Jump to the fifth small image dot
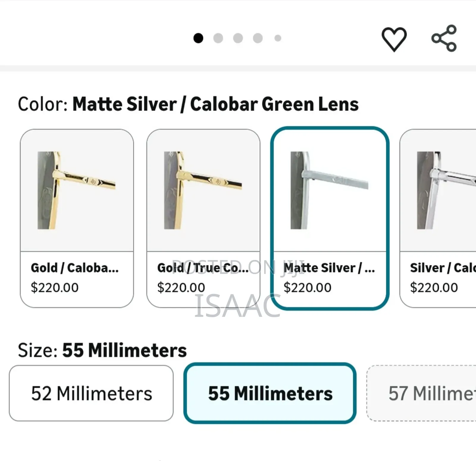The image size is (476, 461). click(278, 38)
